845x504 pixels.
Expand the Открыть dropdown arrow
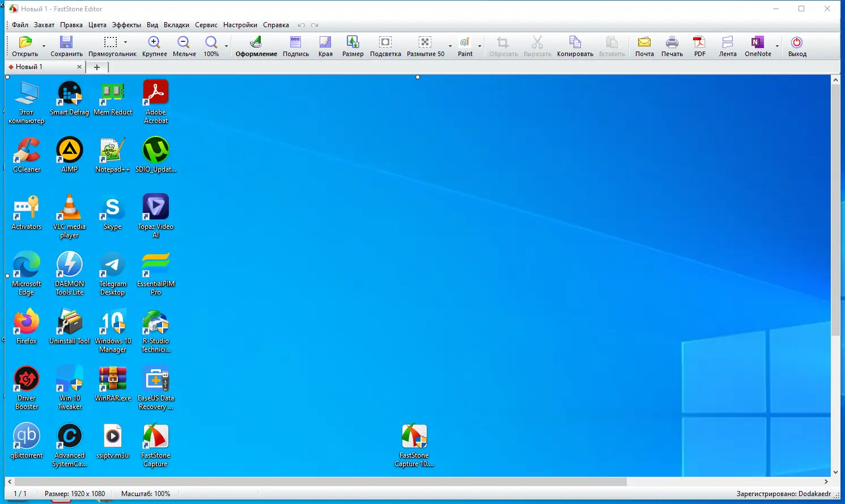point(44,46)
